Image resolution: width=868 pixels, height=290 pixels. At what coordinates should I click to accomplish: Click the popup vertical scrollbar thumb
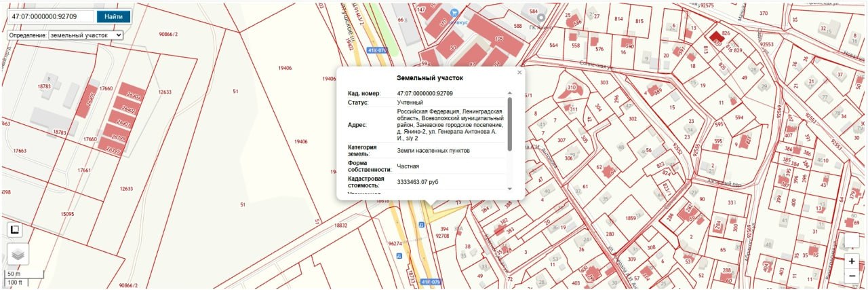tap(509, 124)
